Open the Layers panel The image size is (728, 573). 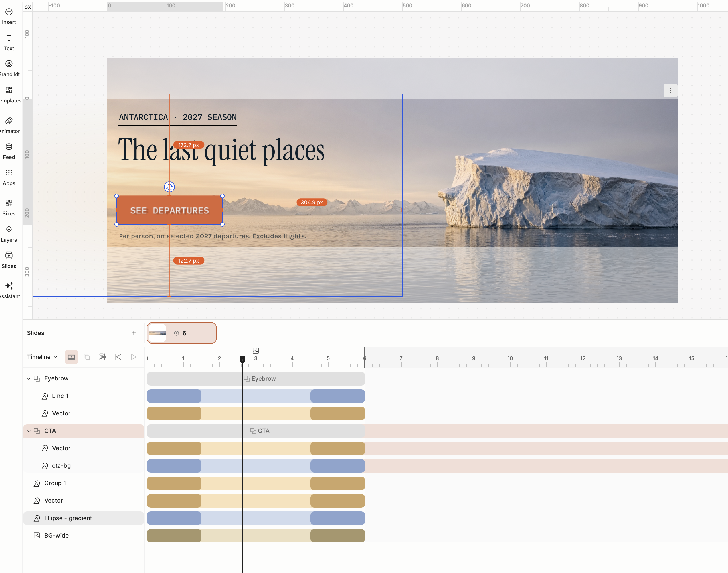click(9, 234)
